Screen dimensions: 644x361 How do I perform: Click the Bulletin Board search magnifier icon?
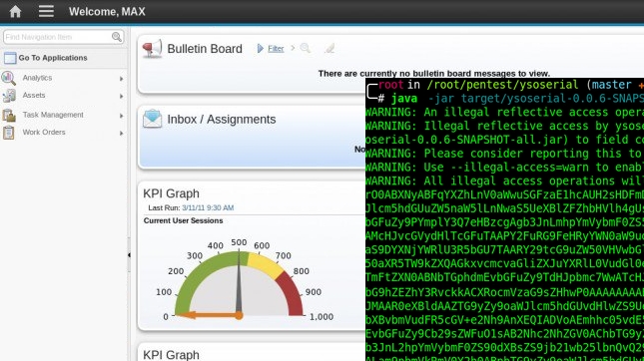pos(306,48)
